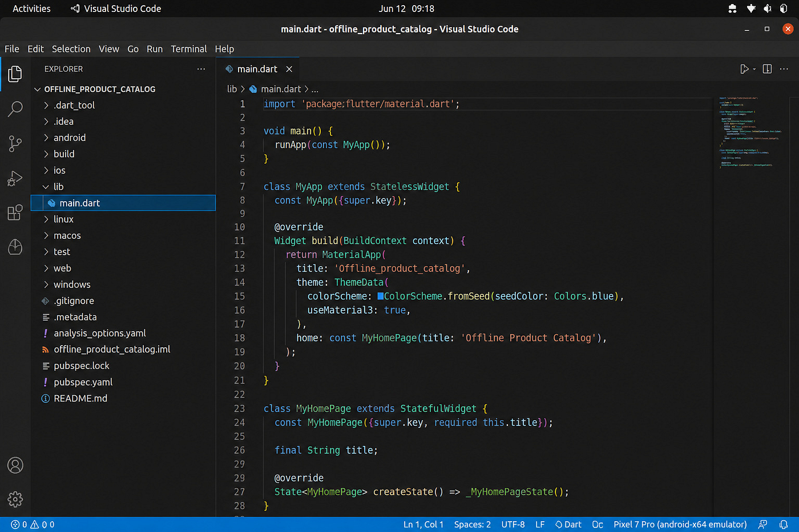Open the Search view icon
Screen dimensions: 799x532
click(15, 108)
